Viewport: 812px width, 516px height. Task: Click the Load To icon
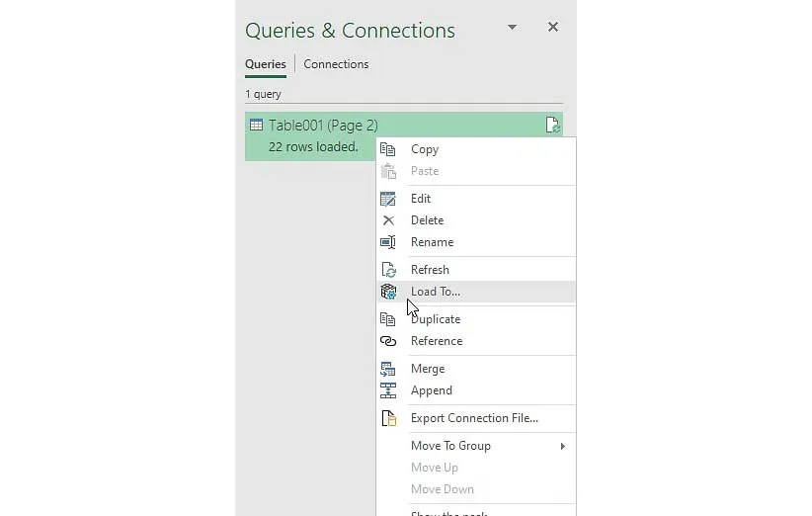tap(388, 292)
